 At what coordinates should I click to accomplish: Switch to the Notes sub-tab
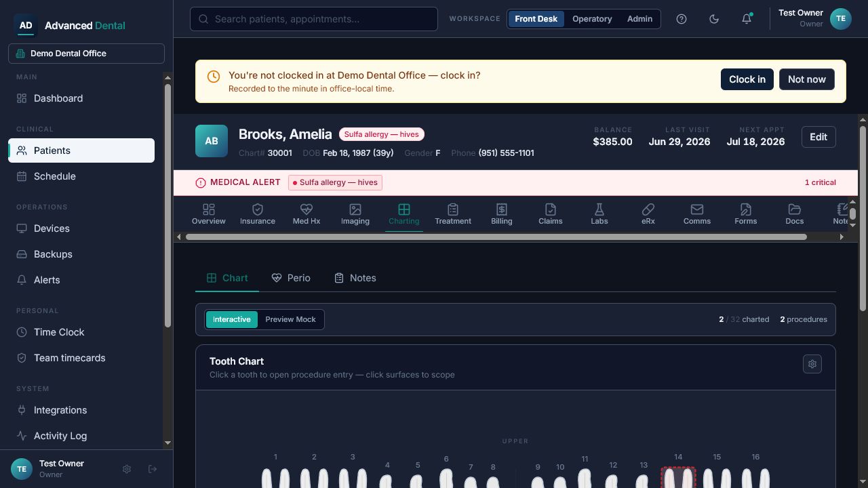pos(355,278)
